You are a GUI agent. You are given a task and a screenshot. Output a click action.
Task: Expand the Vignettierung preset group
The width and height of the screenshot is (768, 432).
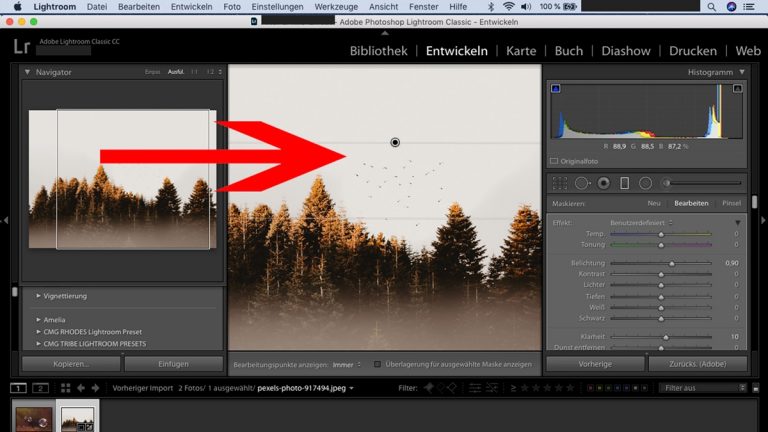[38, 296]
